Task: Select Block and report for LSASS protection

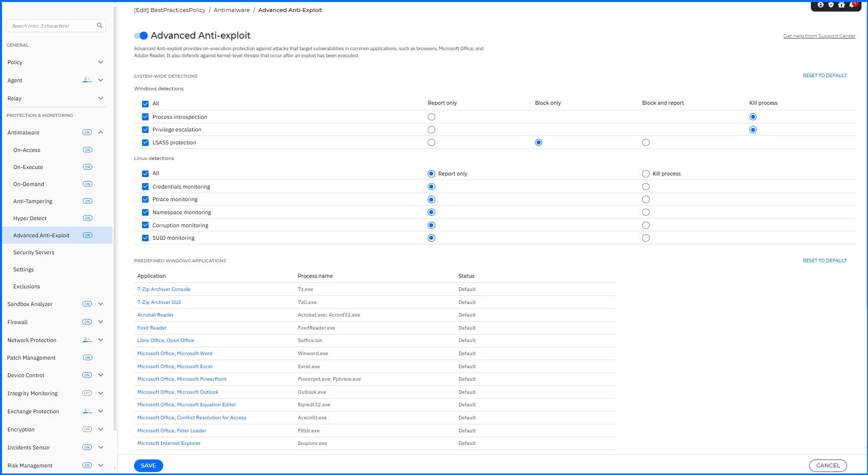Action: pyautogui.click(x=646, y=142)
